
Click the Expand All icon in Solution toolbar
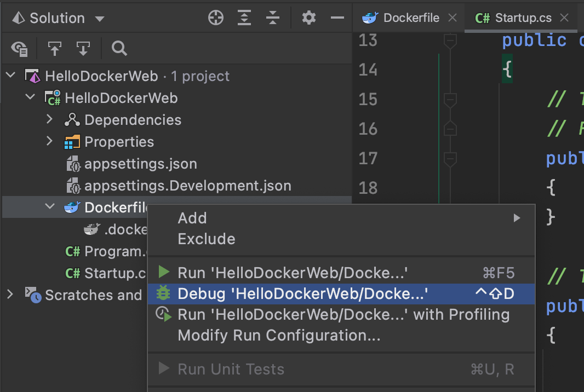[x=244, y=18]
